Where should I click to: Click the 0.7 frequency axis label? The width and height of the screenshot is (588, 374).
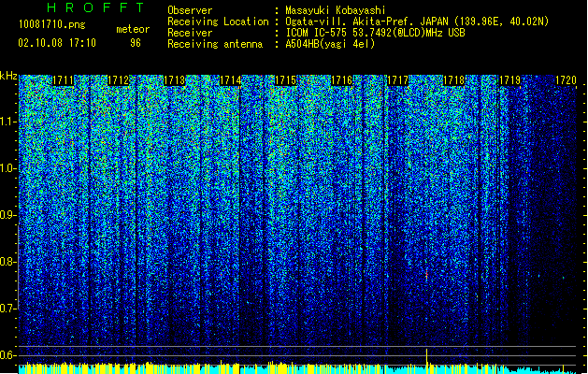(x=7, y=309)
